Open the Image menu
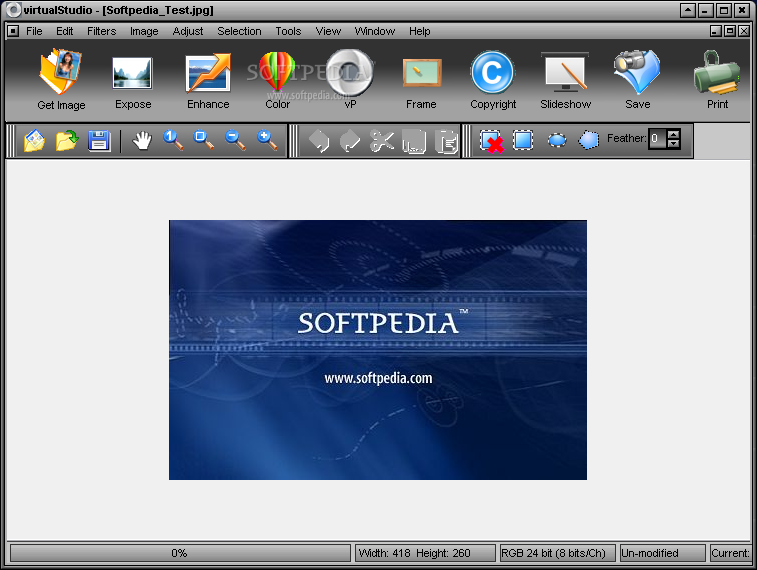 point(144,31)
